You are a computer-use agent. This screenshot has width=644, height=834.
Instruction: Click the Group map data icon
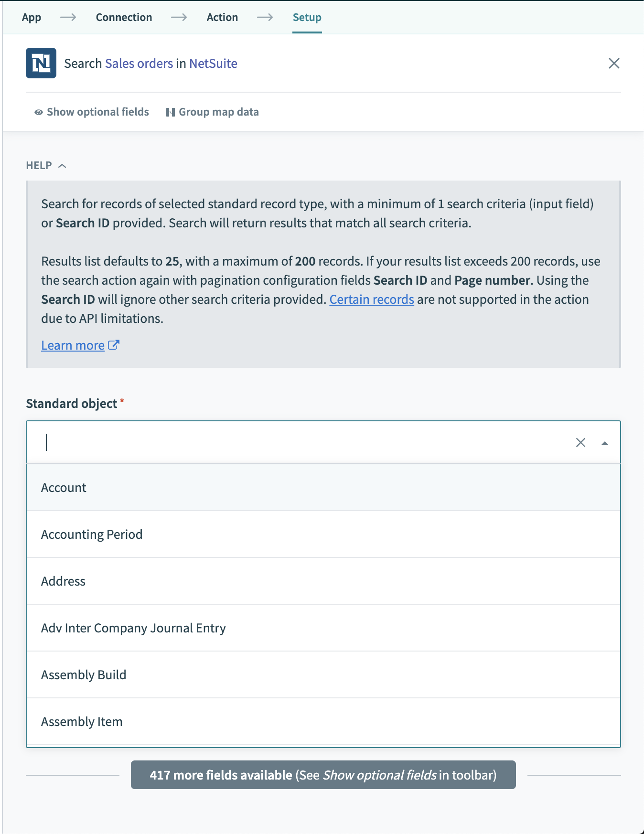click(171, 112)
